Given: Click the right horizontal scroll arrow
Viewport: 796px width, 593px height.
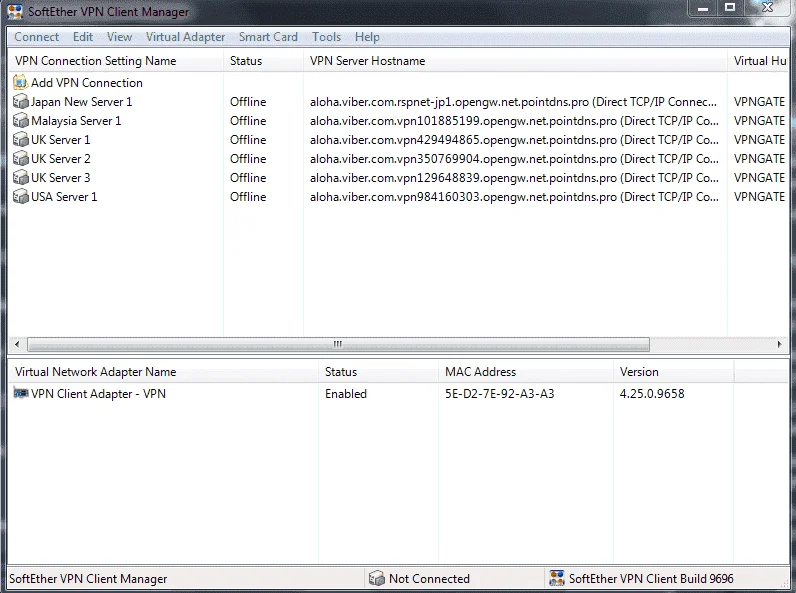Looking at the screenshot, I should [x=780, y=344].
